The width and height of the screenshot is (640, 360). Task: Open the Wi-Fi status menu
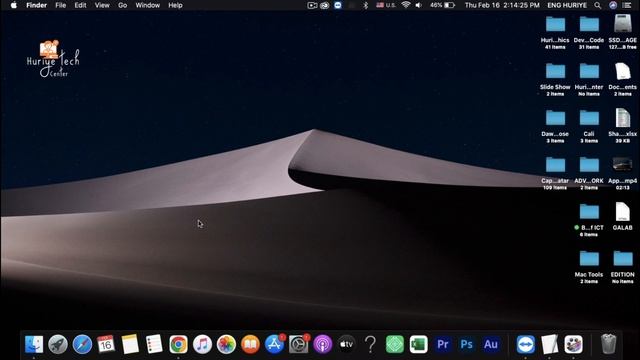click(x=406, y=5)
